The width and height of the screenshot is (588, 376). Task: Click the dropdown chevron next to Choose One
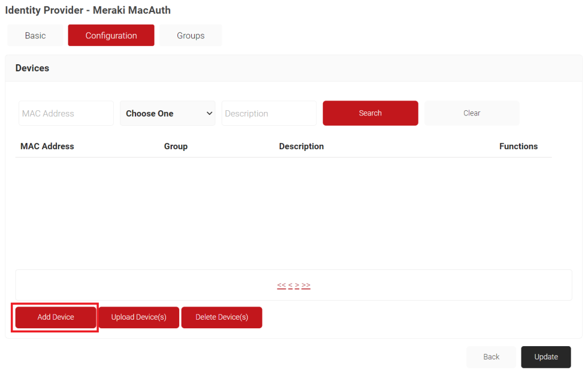(209, 113)
